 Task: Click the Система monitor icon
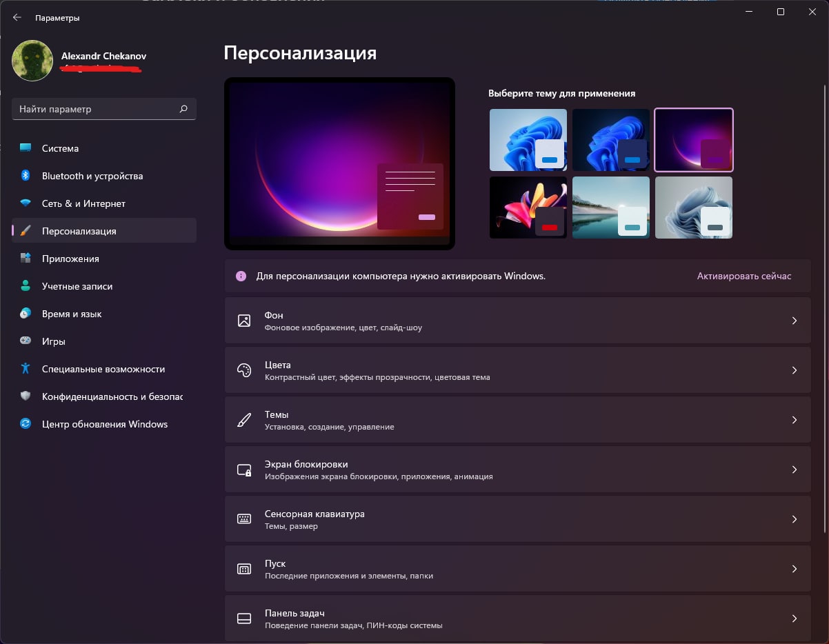26,148
